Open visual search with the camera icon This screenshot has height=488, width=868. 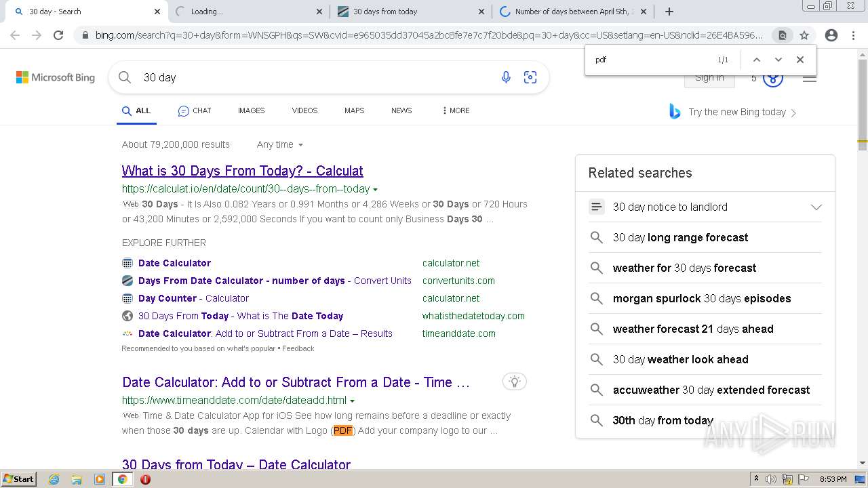coord(530,77)
